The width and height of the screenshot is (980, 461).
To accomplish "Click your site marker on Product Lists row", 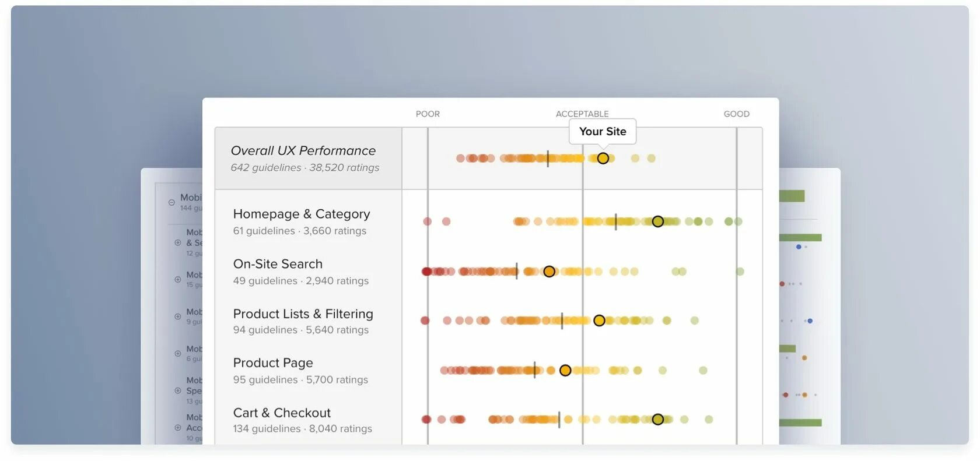I will point(599,321).
